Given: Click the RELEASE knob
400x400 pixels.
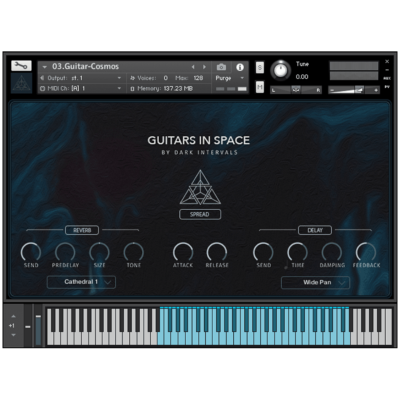Looking at the screenshot, I should click(x=217, y=252).
